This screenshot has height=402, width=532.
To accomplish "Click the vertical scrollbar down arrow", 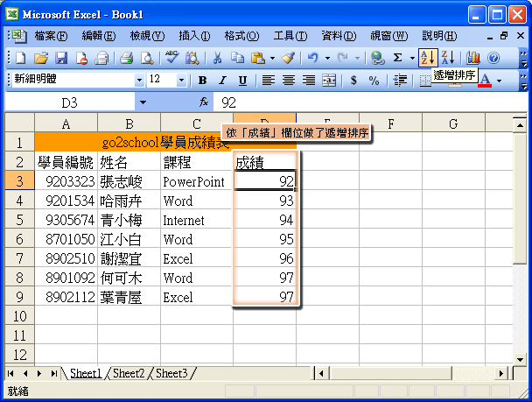I will pos(520,359).
